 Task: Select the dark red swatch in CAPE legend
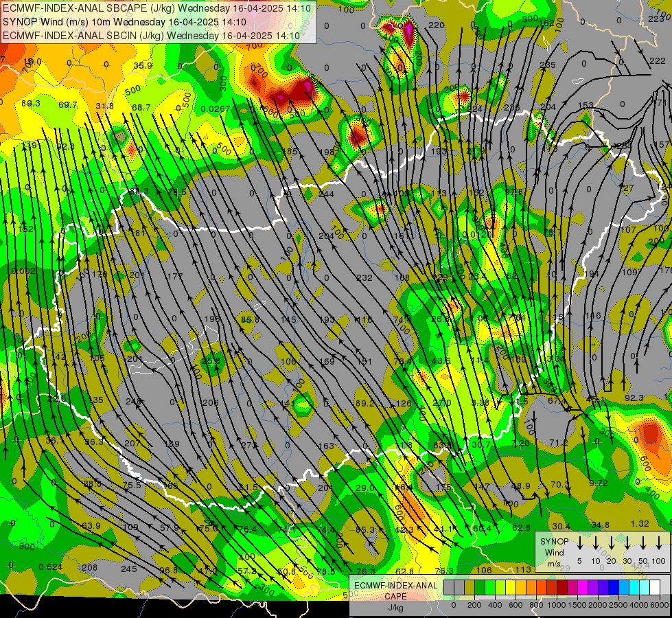(562, 587)
